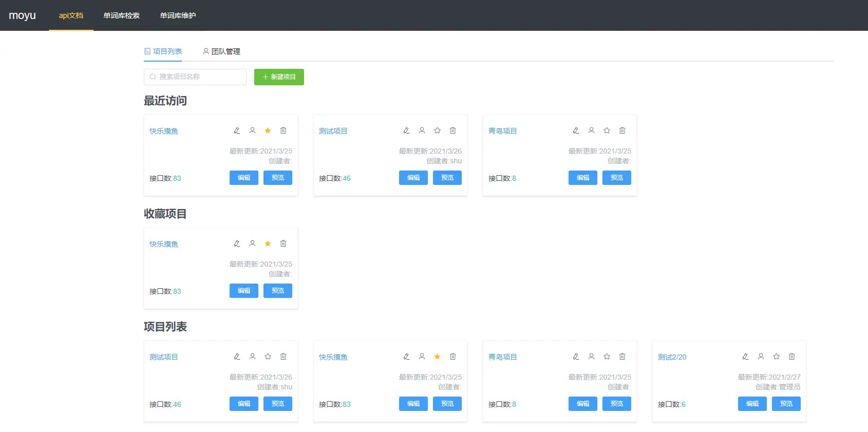
Task: Unfavorite 快乐摸鱼 star in 最近访问
Action: pyautogui.click(x=268, y=130)
